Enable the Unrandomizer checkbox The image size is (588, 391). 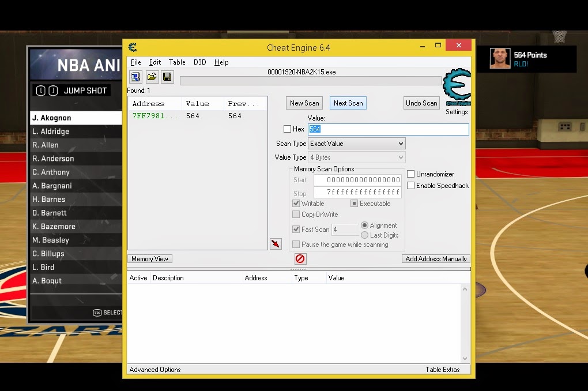click(x=410, y=174)
